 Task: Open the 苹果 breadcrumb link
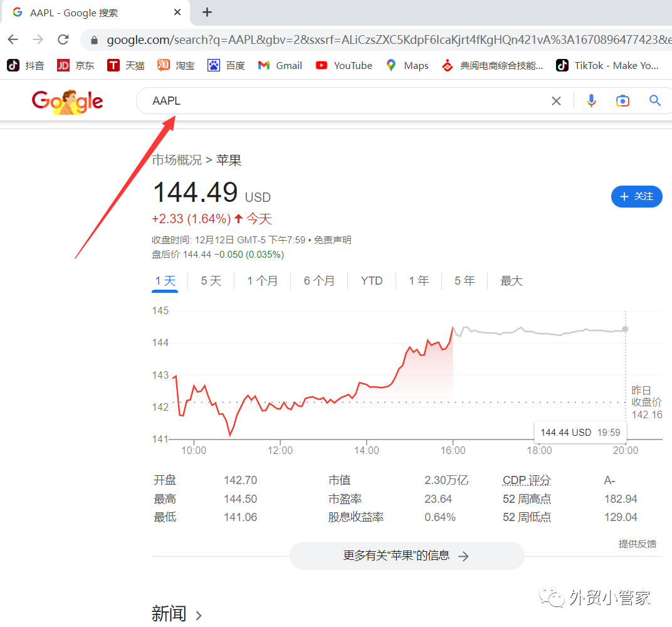coord(228,160)
